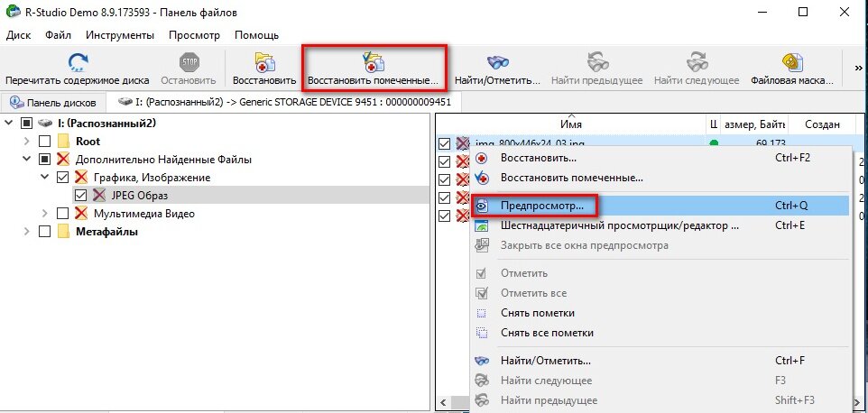Expand Мультимедиа Видео node
This screenshot has height=413, width=868.
[x=44, y=214]
